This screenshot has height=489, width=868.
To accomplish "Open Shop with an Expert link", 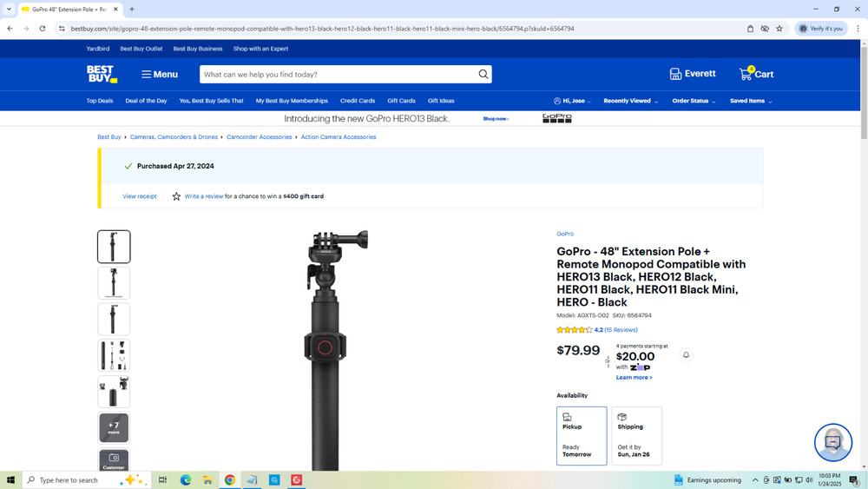I will (260, 49).
